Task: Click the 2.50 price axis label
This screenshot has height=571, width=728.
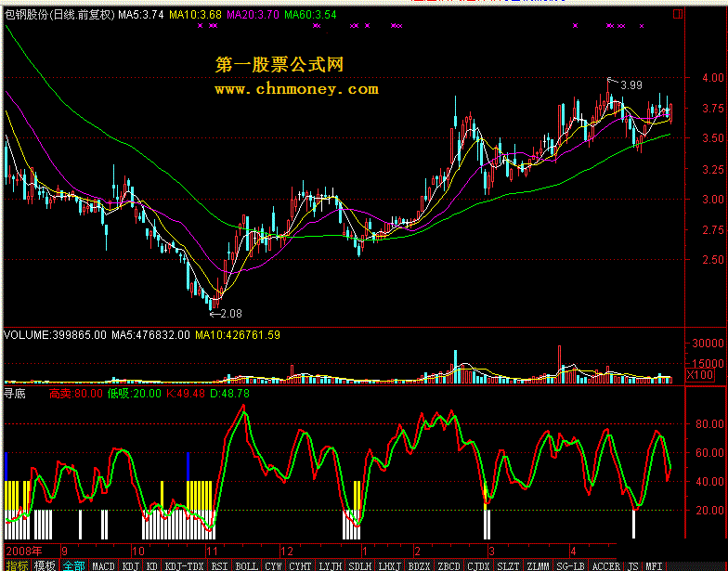Action: click(x=713, y=260)
